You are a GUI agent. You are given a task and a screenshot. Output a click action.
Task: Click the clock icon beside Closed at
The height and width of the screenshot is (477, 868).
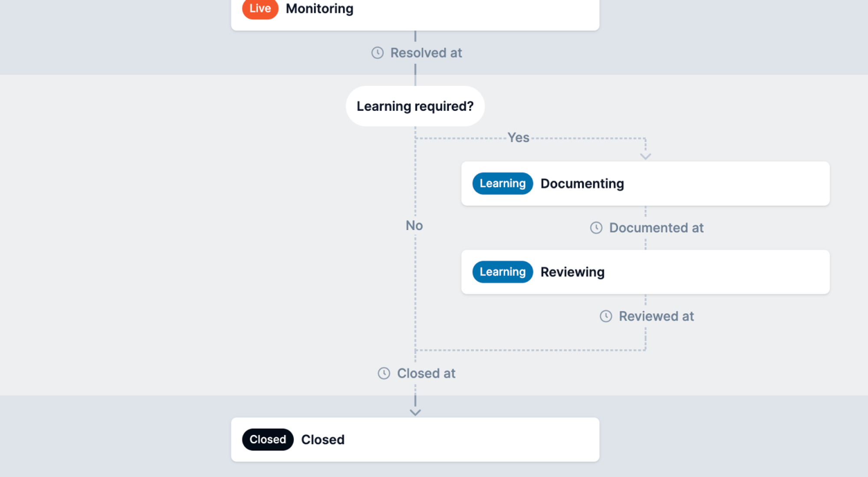[384, 373]
